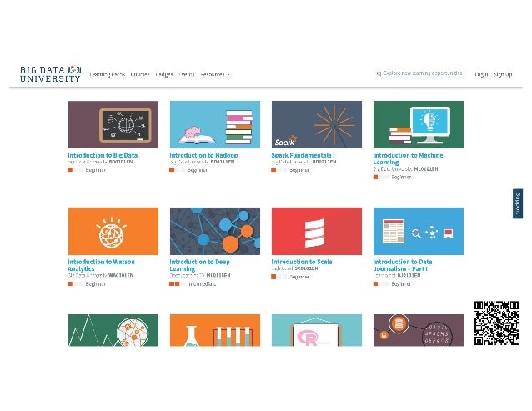Open the Badges menu item
Viewport: 532px width, 411px height.
pyautogui.click(x=164, y=74)
